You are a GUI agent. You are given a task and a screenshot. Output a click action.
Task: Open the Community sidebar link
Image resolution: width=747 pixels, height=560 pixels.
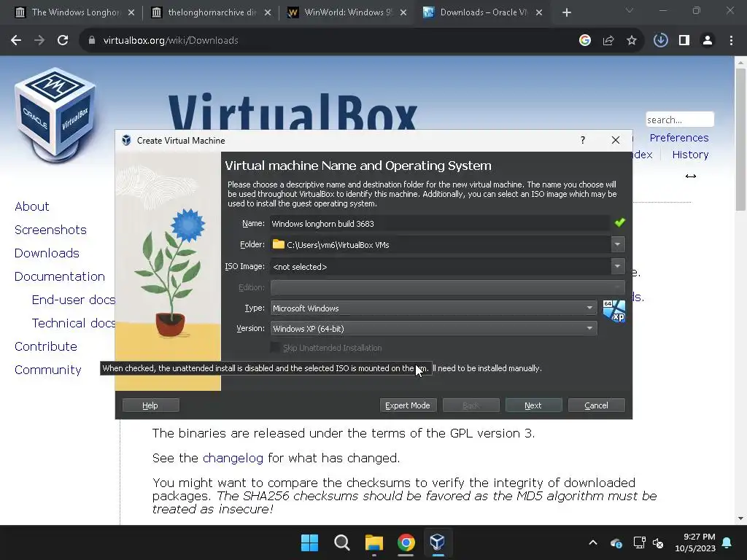click(47, 370)
